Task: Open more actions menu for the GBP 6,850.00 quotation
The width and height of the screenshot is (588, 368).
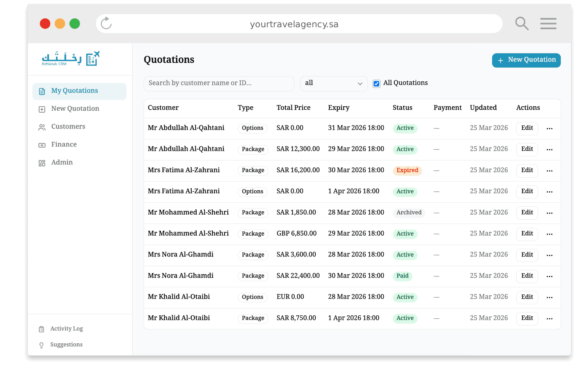Action: pos(549,234)
